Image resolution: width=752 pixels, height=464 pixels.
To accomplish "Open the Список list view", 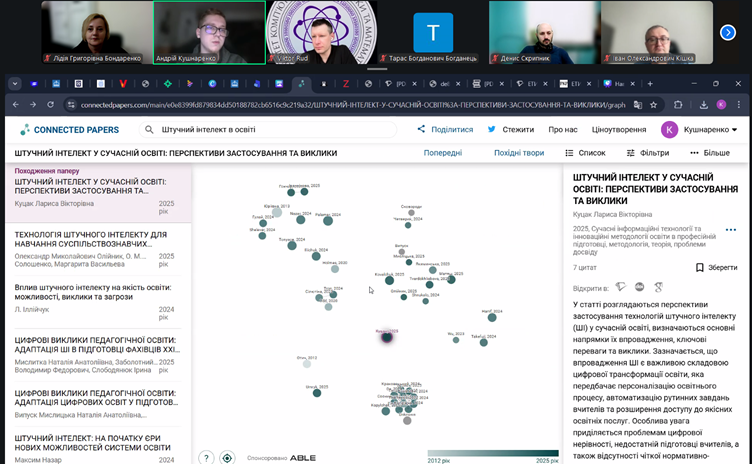I will tap(585, 153).
